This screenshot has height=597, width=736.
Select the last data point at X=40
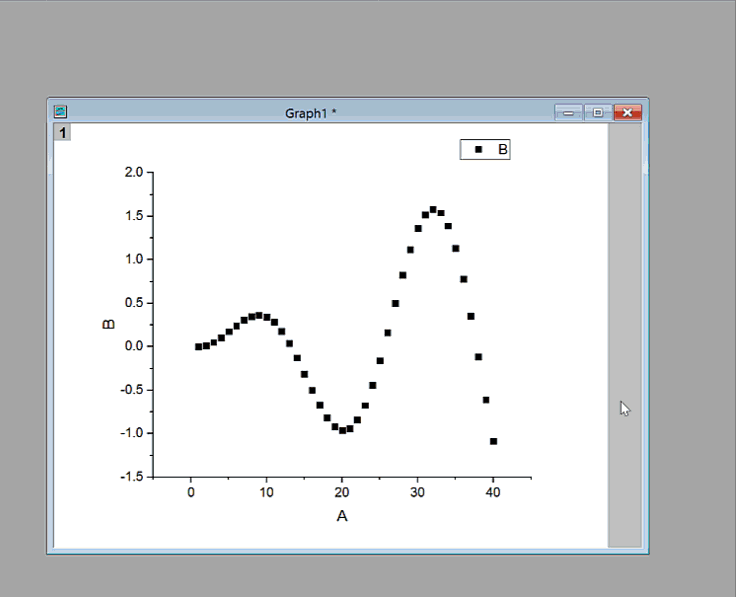[493, 441]
